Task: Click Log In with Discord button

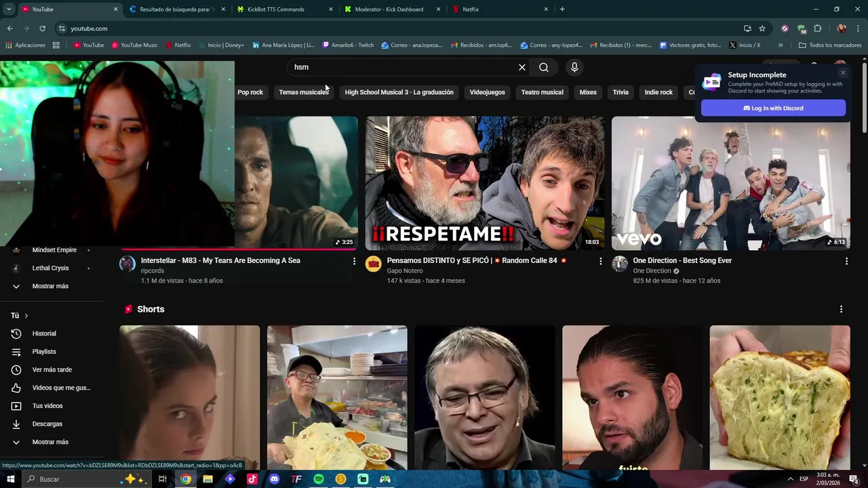Action: (x=773, y=108)
